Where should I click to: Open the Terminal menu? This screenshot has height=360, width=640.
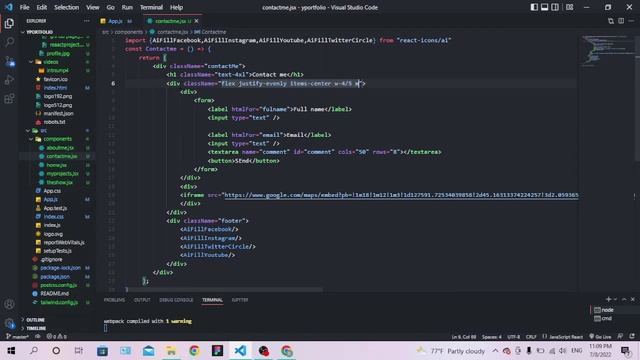pos(151,7)
